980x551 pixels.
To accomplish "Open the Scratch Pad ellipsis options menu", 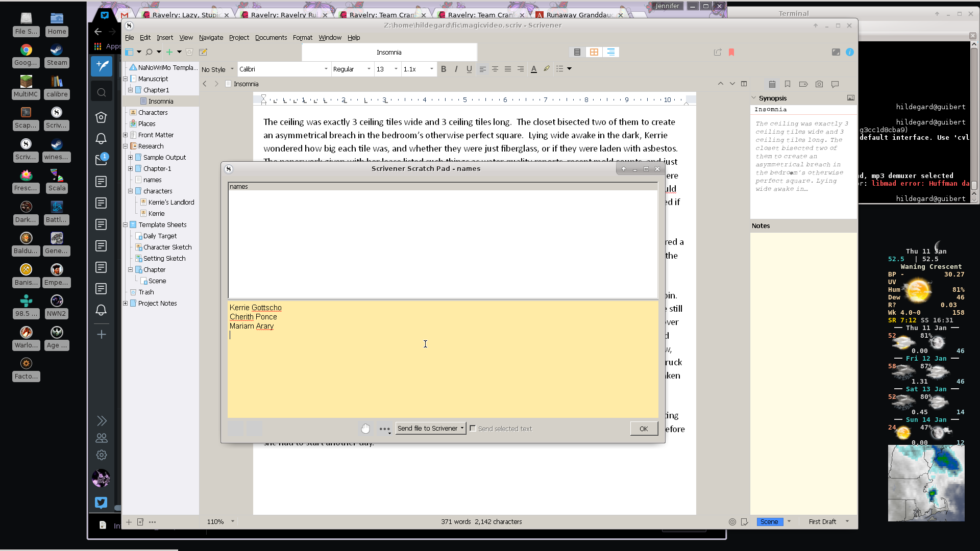I will (384, 429).
